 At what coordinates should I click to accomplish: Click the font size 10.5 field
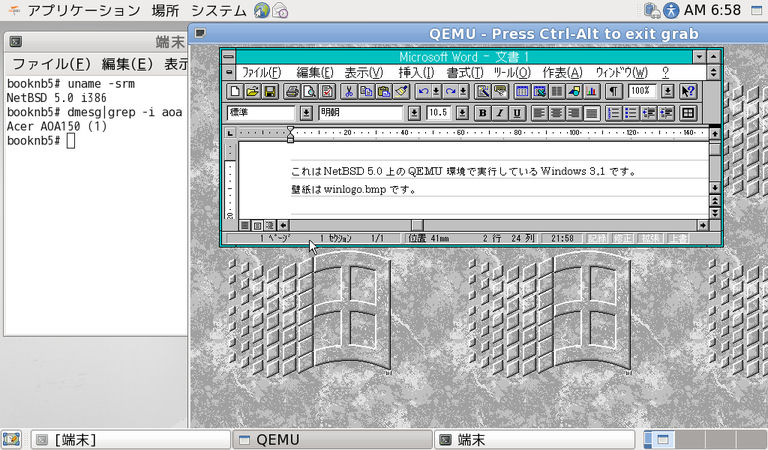pyautogui.click(x=440, y=113)
